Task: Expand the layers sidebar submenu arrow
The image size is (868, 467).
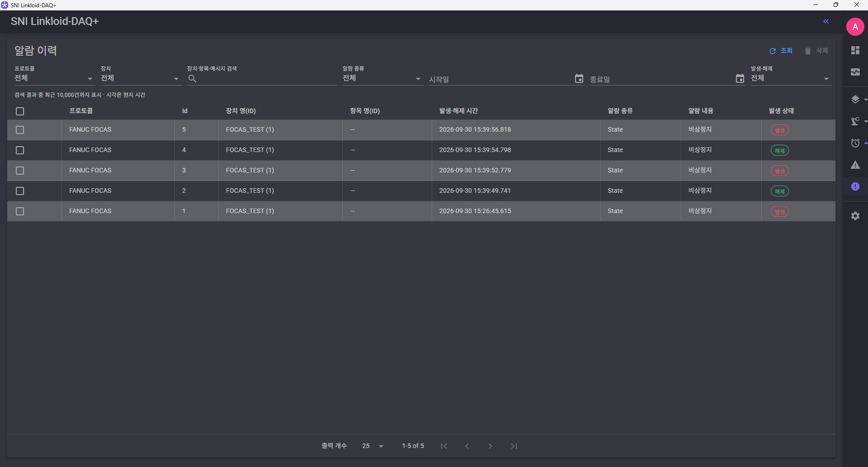Action: [865, 100]
